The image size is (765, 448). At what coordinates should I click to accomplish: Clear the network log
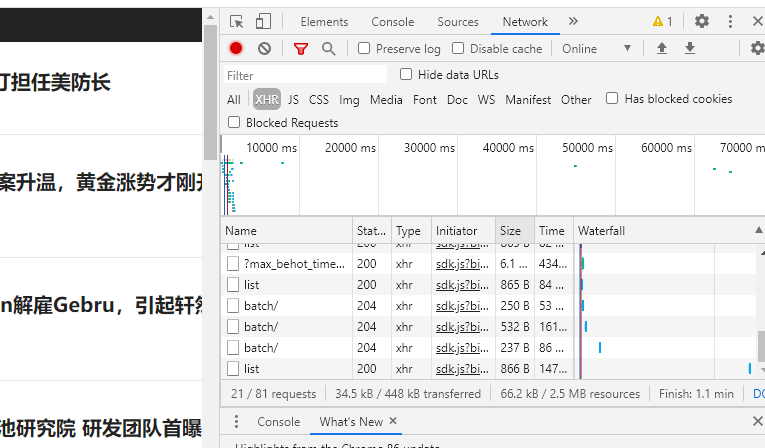pyautogui.click(x=264, y=48)
